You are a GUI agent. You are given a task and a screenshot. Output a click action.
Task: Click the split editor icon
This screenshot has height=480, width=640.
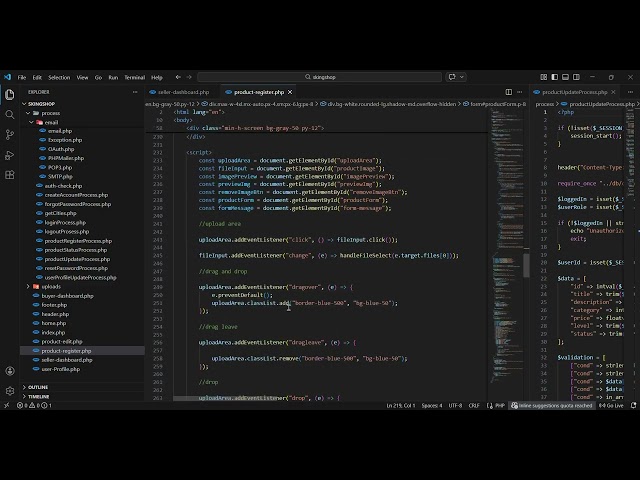point(507,92)
